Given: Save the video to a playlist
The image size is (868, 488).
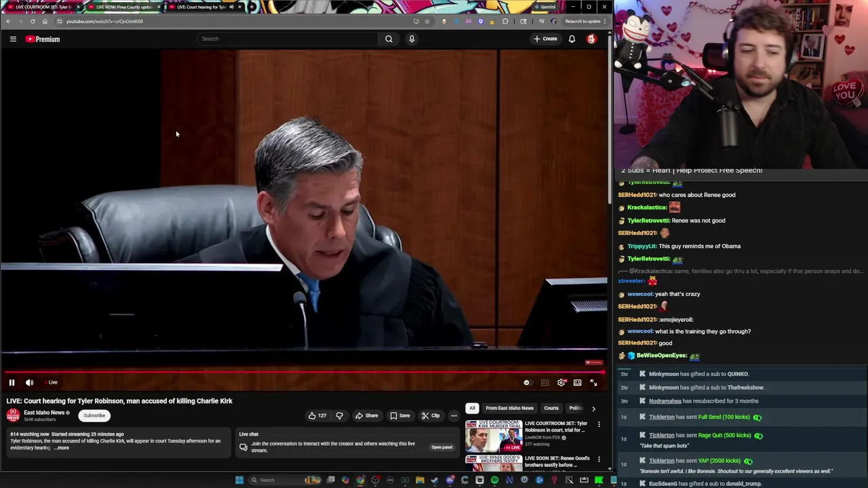Looking at the screenshot, I should (x=399, y=415).
